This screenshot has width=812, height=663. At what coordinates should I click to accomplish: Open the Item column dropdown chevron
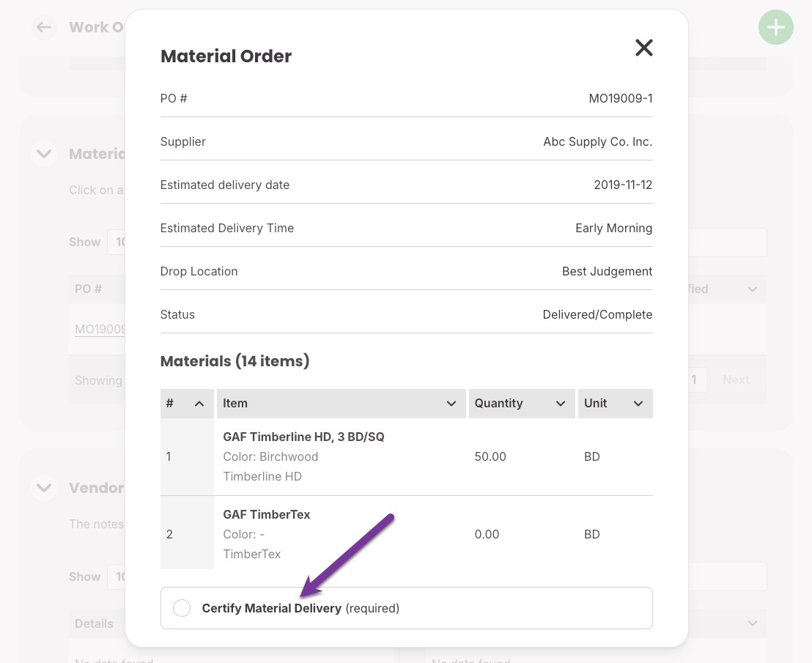[x=451, y=404]
